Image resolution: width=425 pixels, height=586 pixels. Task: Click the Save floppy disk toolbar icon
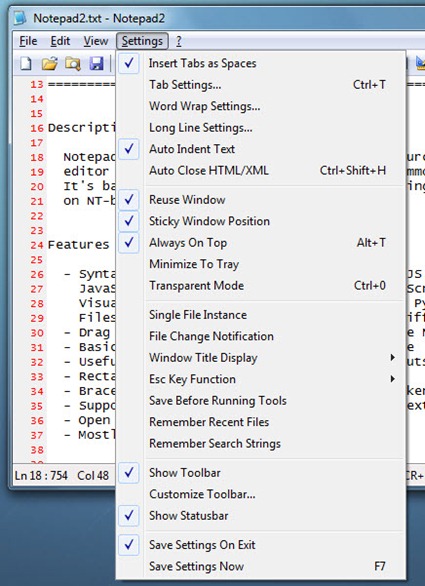click(96, 64)
